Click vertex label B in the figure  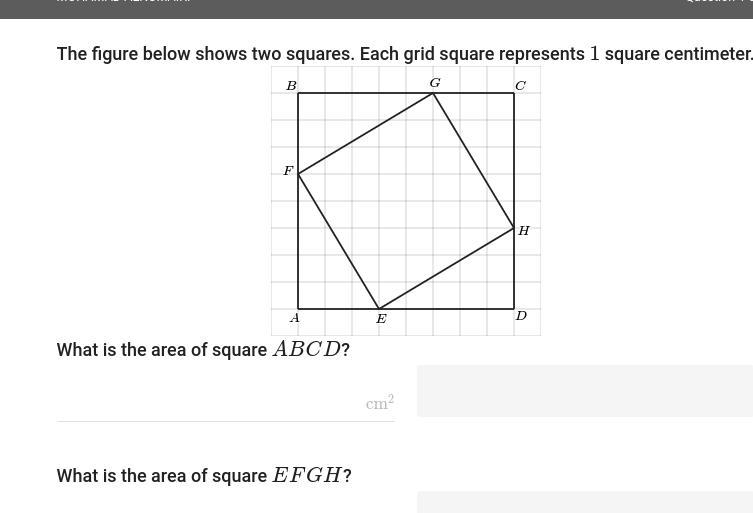click(x=291, y=86)
